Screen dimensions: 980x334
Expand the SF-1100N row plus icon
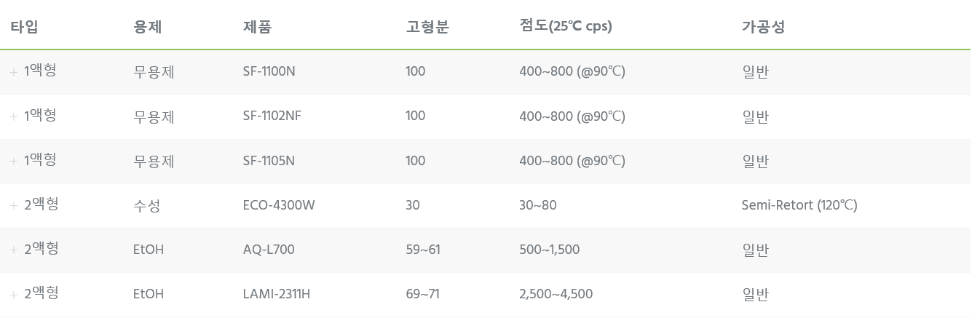point(13,72)
